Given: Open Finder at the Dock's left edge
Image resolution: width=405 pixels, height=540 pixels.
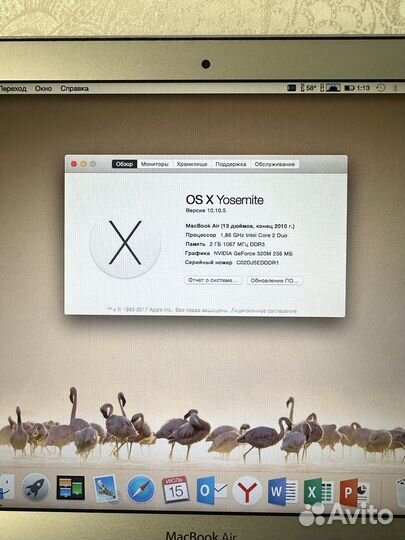Looking at the screenshot, I should tap(6, 486).
